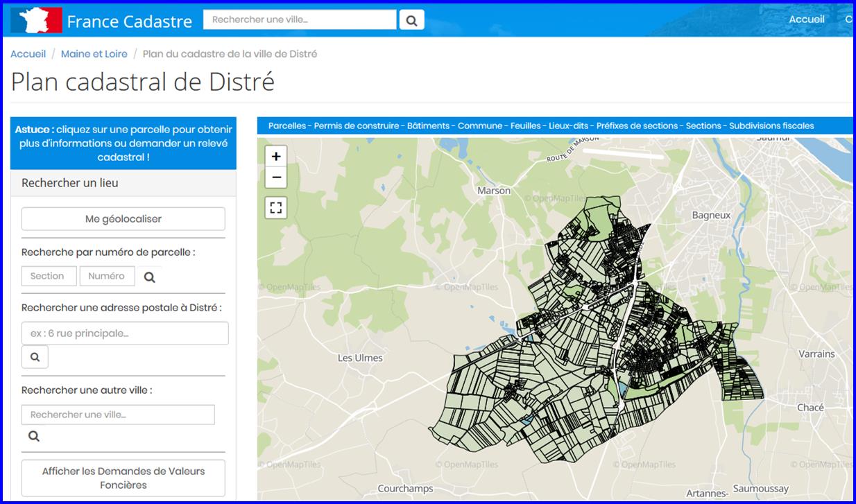The width and height of the screenshot is (856, 504).
Task: Click the postal address search magnifier button
Action: (35, 358)
